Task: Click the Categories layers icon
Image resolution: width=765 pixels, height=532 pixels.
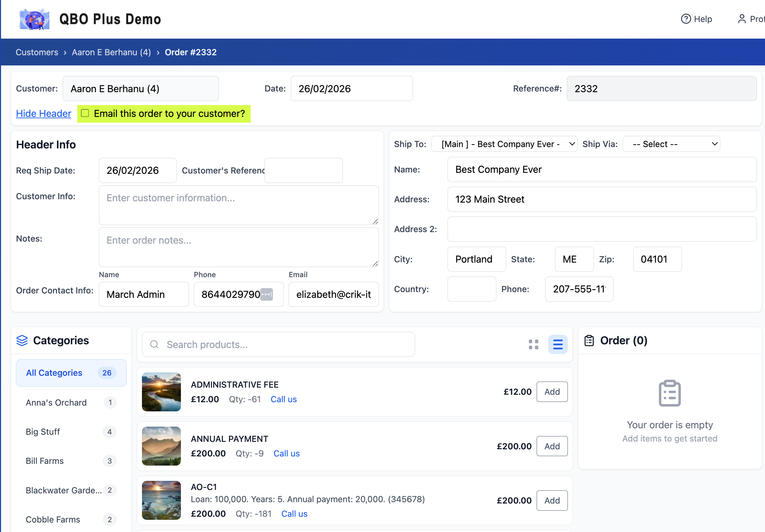Action: pyautogui.click(x=22, y=341)
